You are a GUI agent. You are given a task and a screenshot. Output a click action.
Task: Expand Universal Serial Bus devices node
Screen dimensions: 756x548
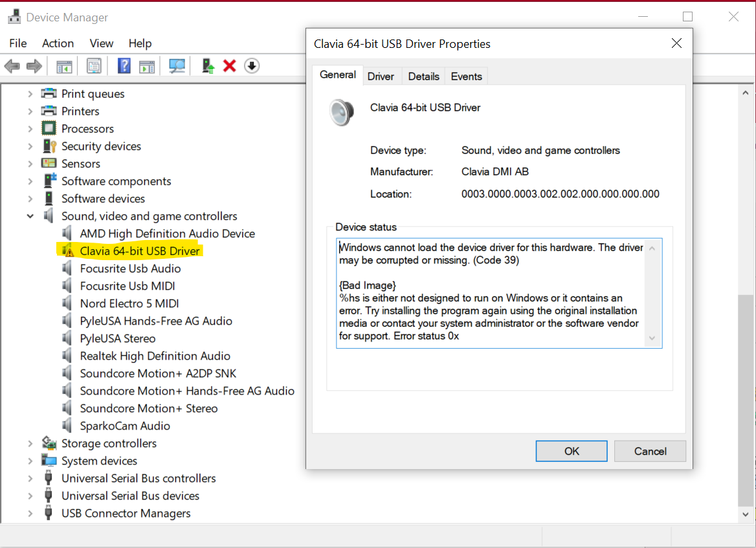coord(30,496)
